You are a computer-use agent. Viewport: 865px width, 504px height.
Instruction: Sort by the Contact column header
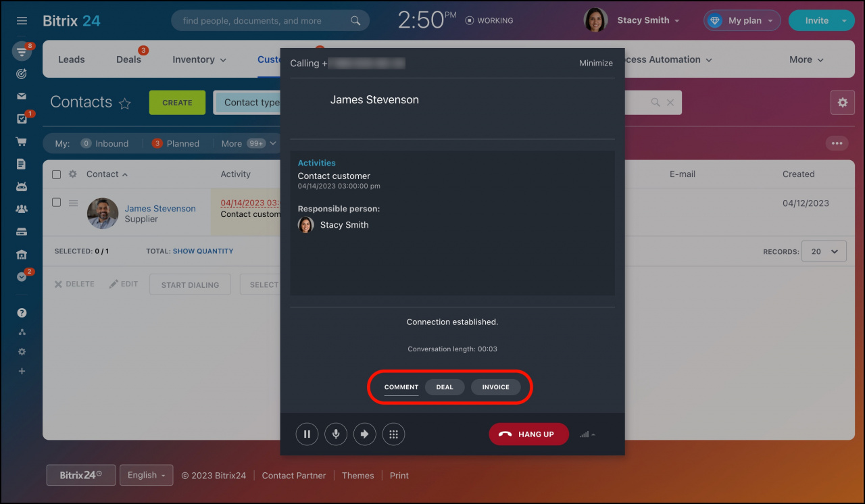coord(107,174)
